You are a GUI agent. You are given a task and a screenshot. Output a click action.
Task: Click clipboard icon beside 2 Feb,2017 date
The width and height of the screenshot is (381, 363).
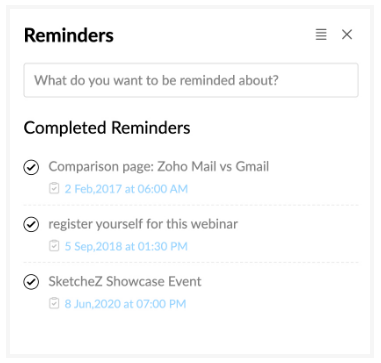(54, 188)
